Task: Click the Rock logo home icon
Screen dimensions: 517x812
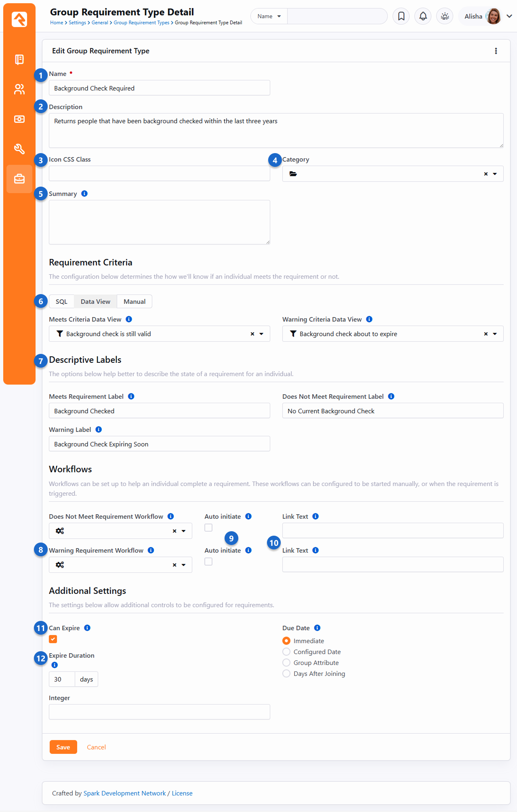Action: tap(19, 19)
